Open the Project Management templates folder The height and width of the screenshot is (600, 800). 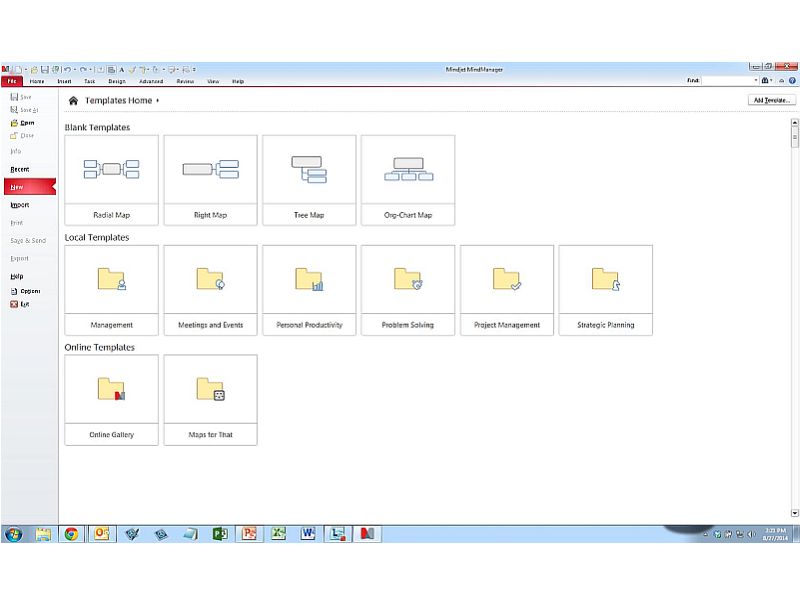click(x=507, y=290)
